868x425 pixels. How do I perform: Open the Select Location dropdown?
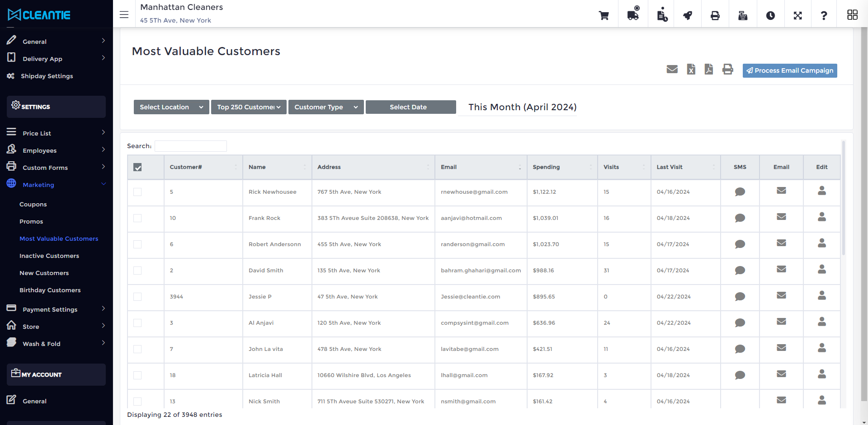coord(171,107)
